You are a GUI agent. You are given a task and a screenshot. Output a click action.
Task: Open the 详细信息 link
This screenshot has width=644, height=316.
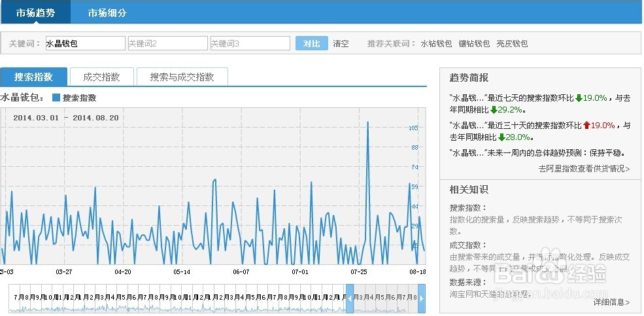(611, 302)
